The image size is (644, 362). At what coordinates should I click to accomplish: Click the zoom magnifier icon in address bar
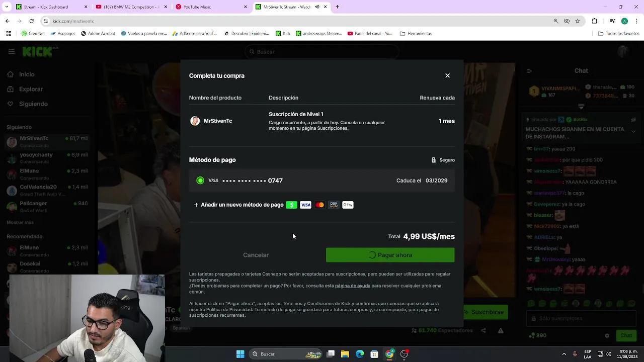pyautogui.click(x=556, y=21)
